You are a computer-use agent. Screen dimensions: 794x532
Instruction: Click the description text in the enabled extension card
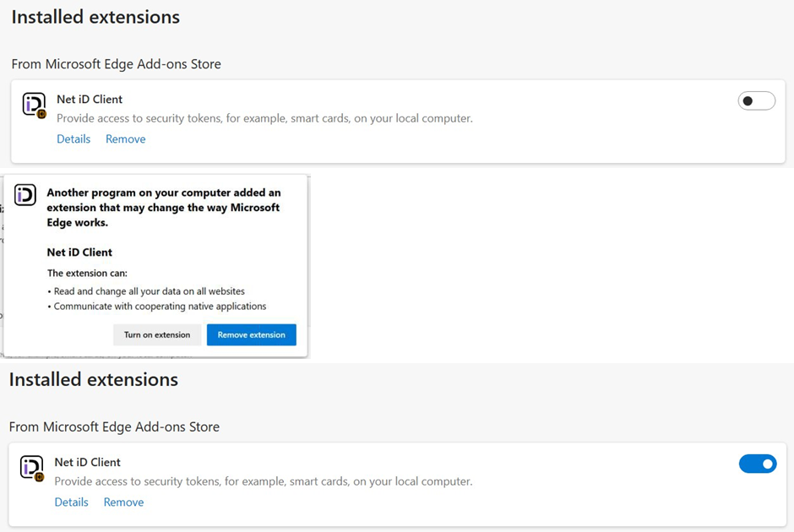click(263, 481)
